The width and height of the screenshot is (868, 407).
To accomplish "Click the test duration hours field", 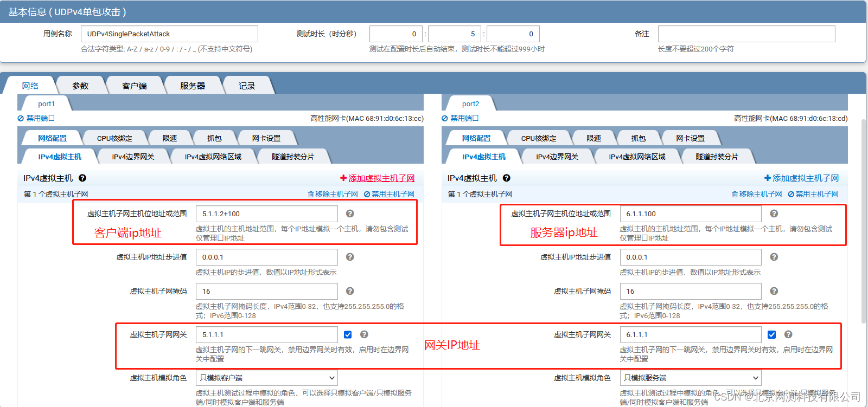I will pyautogui.click(x=396, y=34).
